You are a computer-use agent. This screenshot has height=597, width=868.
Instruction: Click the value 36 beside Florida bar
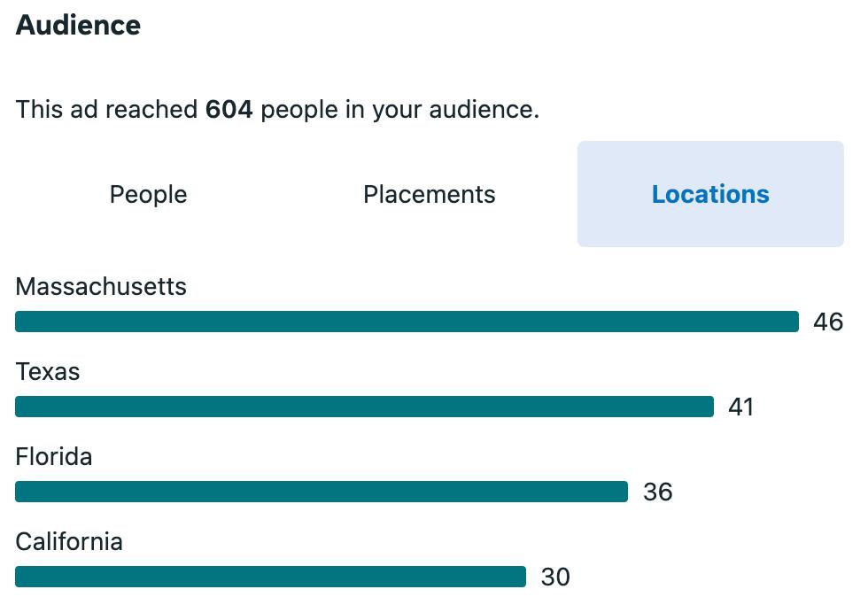click(x=657, y=492)
